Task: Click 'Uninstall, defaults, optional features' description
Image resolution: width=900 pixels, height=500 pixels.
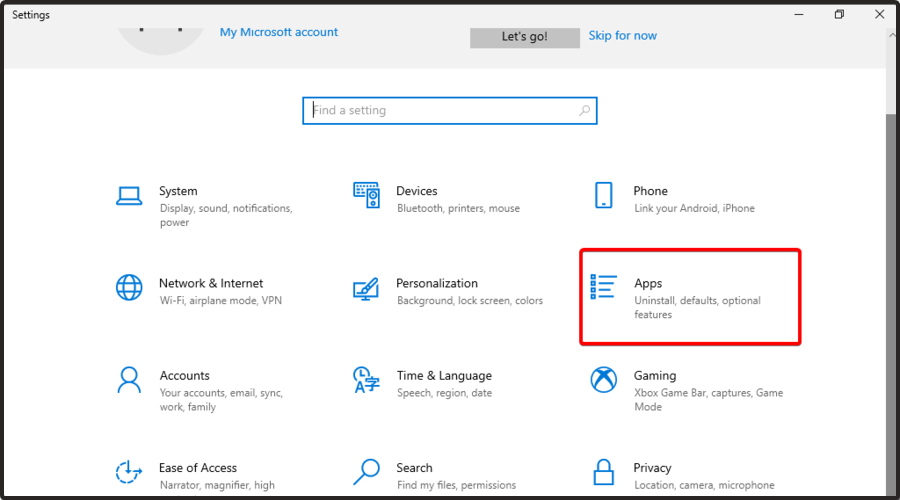Action: (697, 308)
